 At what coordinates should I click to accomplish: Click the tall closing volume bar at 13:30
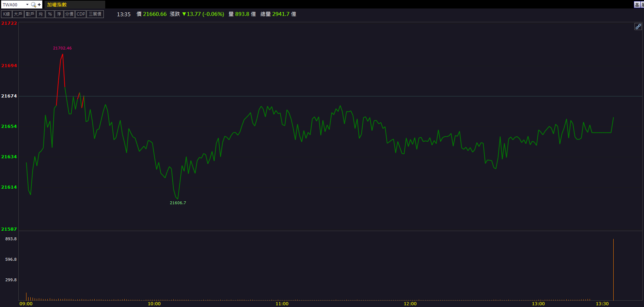(x=613, y=270)
